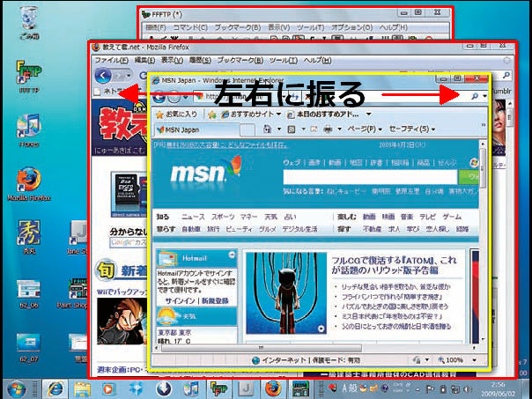Expand the home button arrow in IE
Screen dimensions: 532x399
click(279, 129)
